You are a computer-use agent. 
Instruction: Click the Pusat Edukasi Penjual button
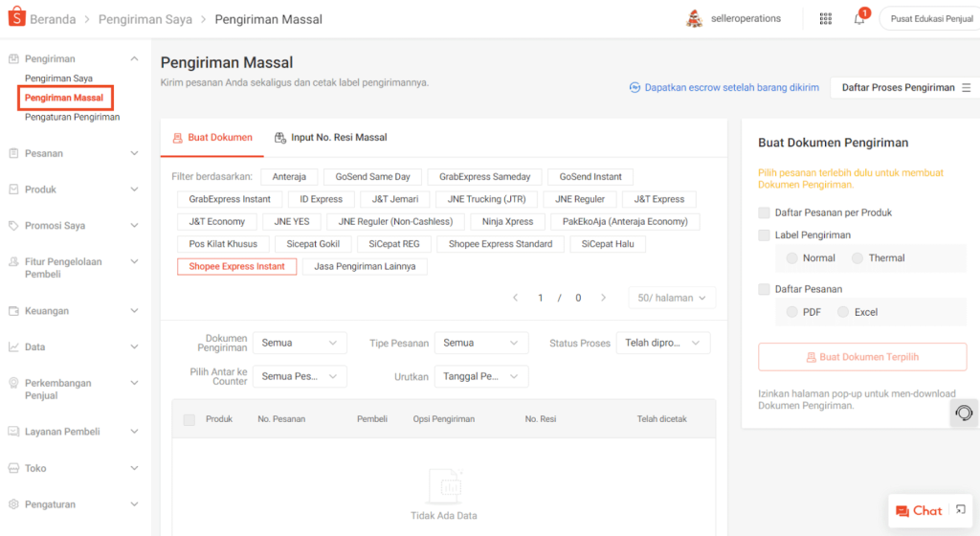(x=931, y=19)
